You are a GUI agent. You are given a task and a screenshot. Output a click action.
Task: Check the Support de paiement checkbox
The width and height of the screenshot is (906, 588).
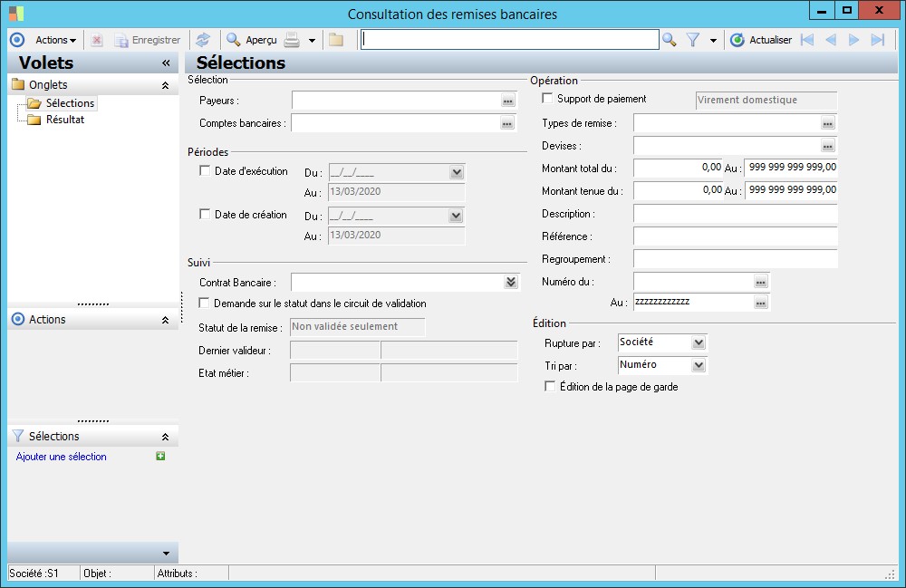[547, 99]
